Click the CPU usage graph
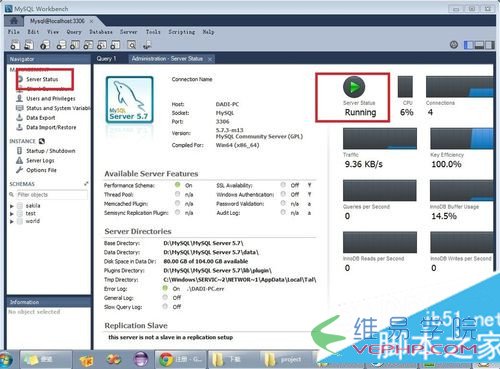 [405, 86]
